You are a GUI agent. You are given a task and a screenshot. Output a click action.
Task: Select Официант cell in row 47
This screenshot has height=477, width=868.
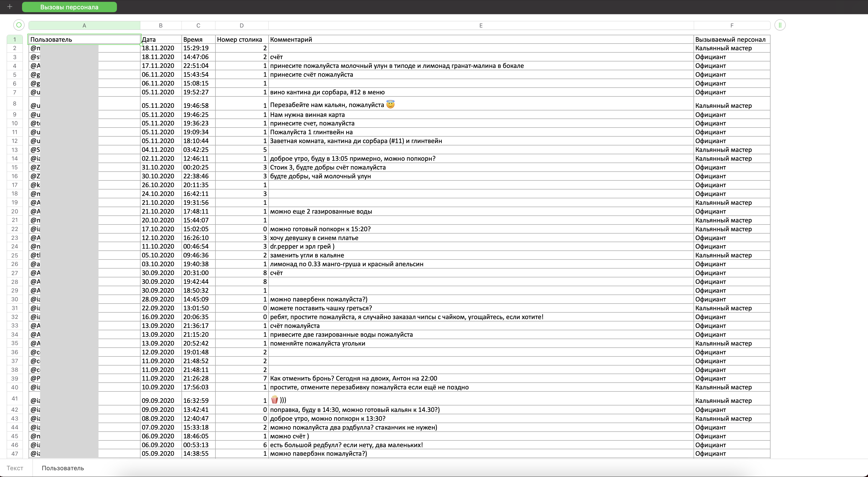732,453
